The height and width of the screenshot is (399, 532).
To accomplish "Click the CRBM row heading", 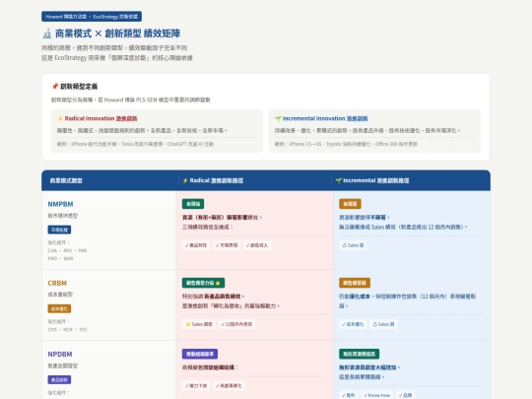I will tap(57, 283).
